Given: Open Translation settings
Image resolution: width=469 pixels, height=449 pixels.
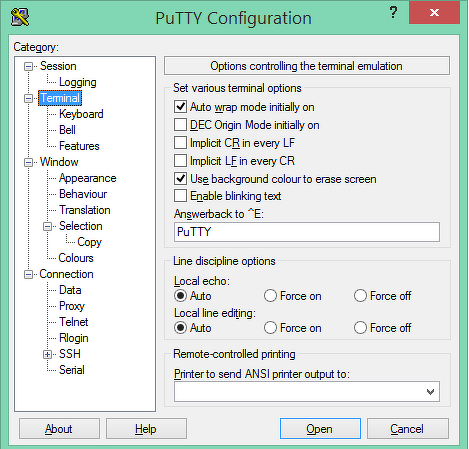Looking at the screenshot, I should [85, 210].
